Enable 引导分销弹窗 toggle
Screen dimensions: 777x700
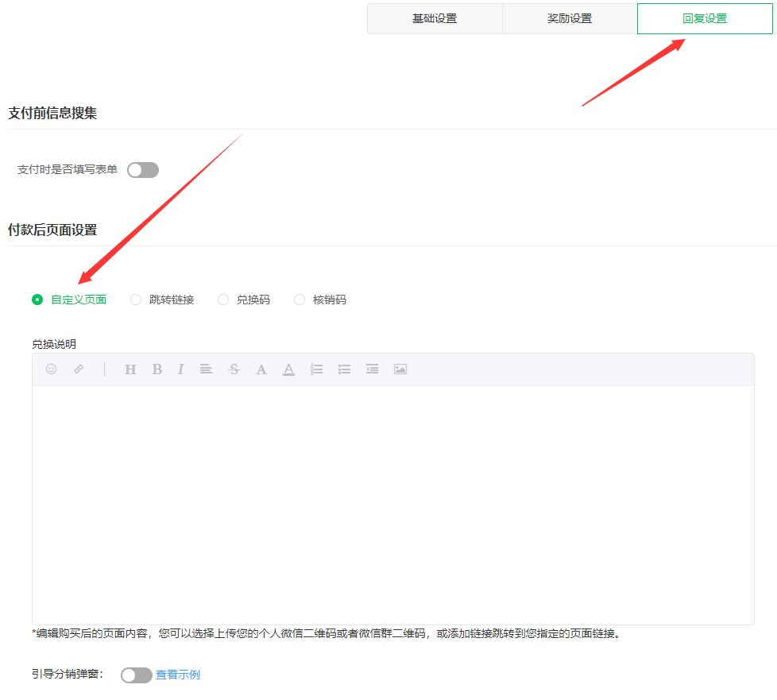136,675
